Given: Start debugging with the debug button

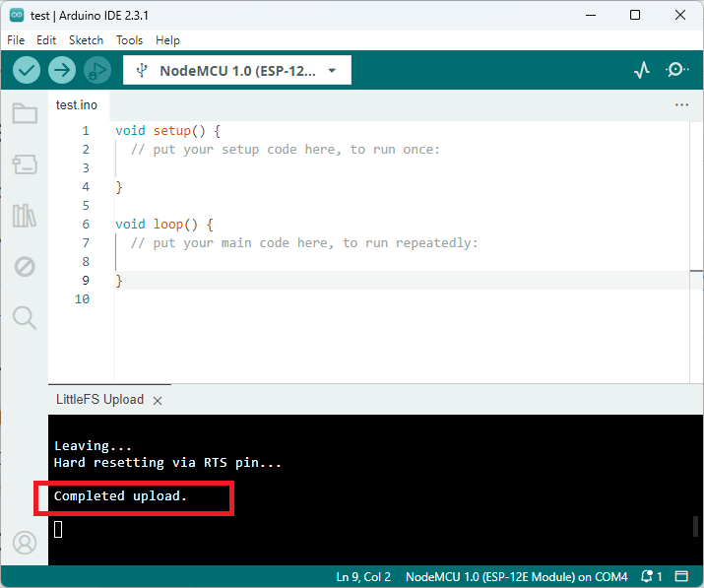Looking at the screenshot, I should coord(97,70).
